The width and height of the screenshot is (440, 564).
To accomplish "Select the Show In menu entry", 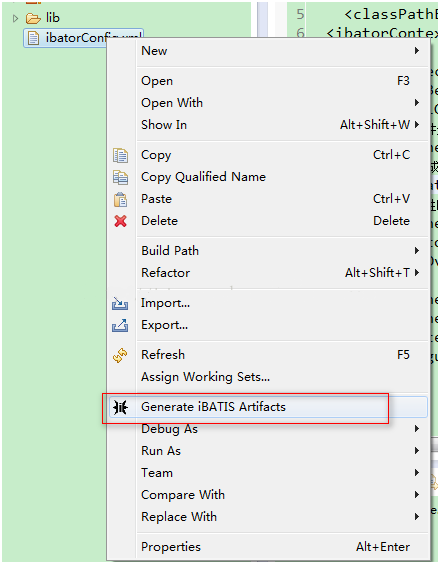I will 267,125.
